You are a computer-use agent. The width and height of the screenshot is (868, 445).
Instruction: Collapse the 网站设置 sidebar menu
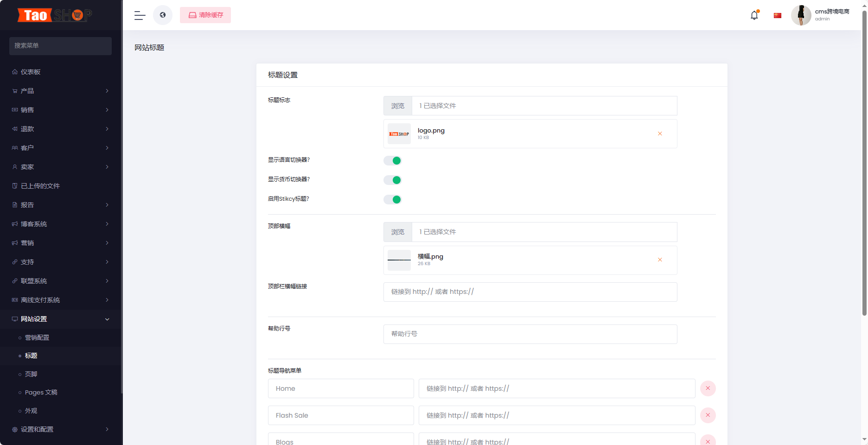pyautogui.click(x=60, y=319)
